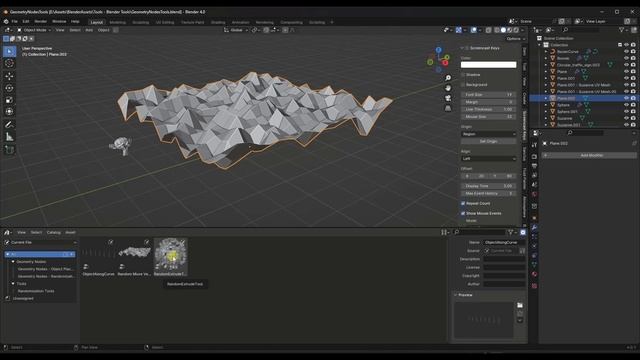Collapse the Geometry Nodes catalog

(x=13, y=262)
